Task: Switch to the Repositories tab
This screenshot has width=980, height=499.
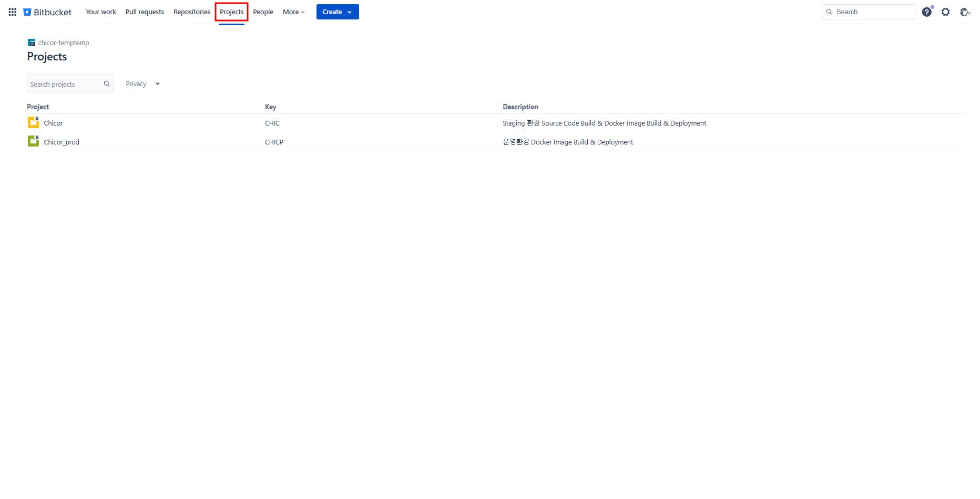Action: (x=192, y=12)
